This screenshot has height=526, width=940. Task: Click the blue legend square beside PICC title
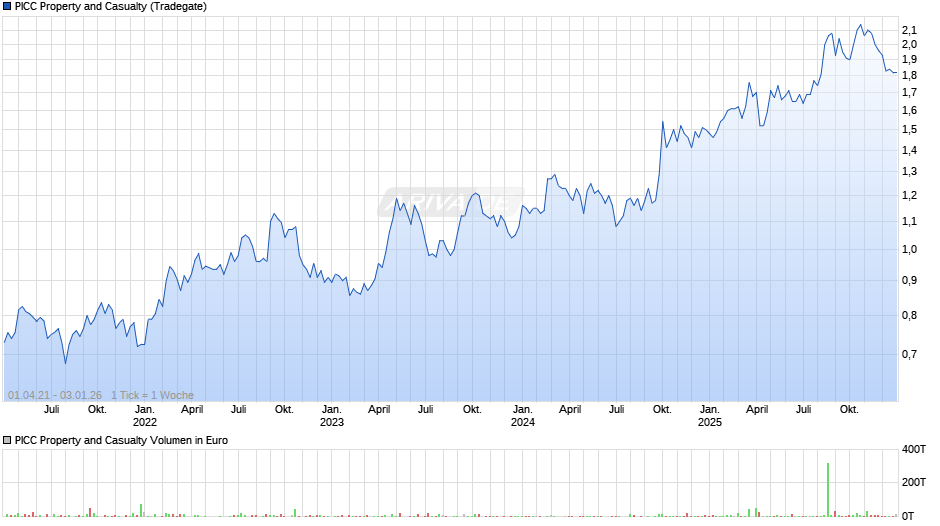pyautogui.click(x=7, y=7)
